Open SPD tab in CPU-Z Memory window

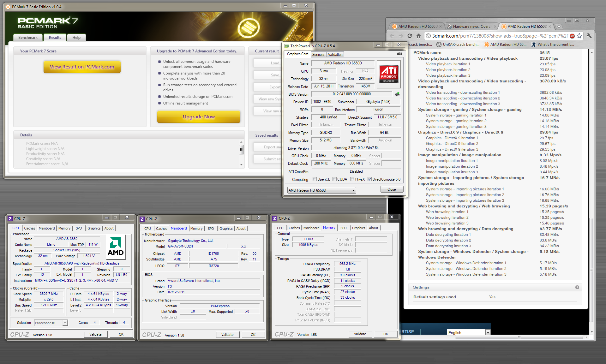point(343,228)
